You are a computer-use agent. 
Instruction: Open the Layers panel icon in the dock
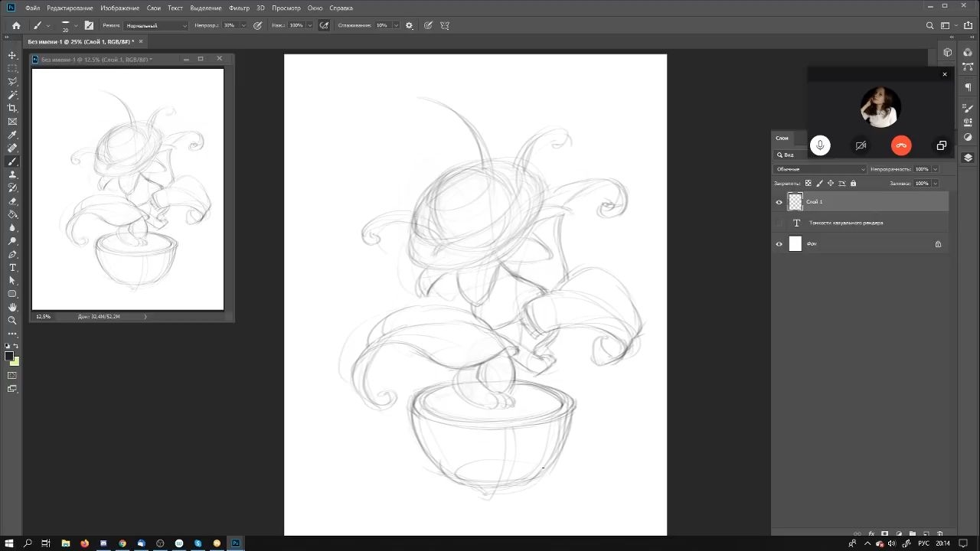point(968,158)
